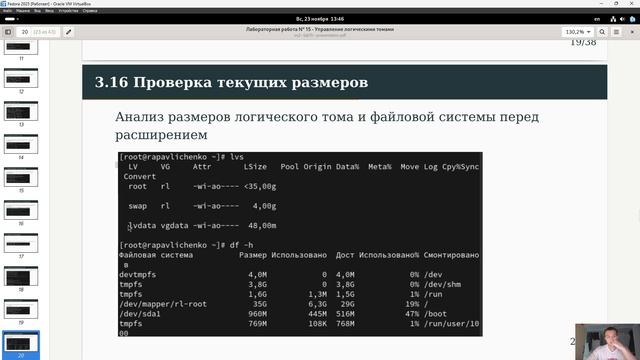
Task: Click the volume speaker icon
Action: pyautogui.click(x=622, y=19)
